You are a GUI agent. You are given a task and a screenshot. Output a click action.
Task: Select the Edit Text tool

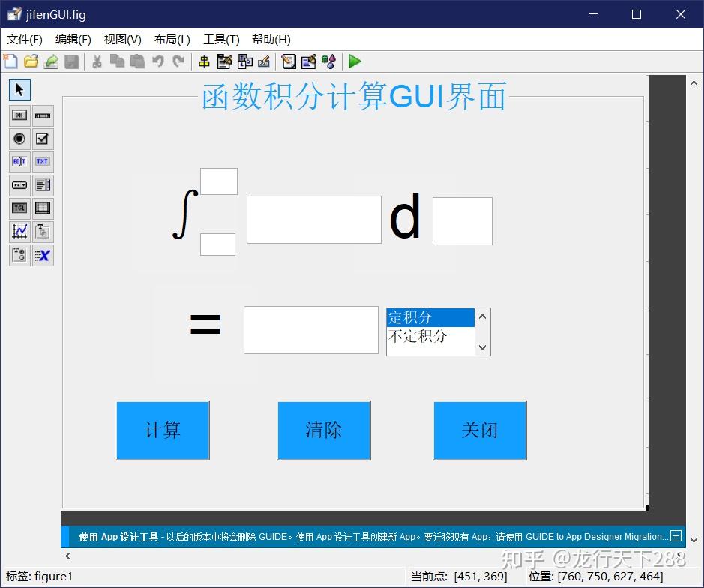(x=19, y=161)
